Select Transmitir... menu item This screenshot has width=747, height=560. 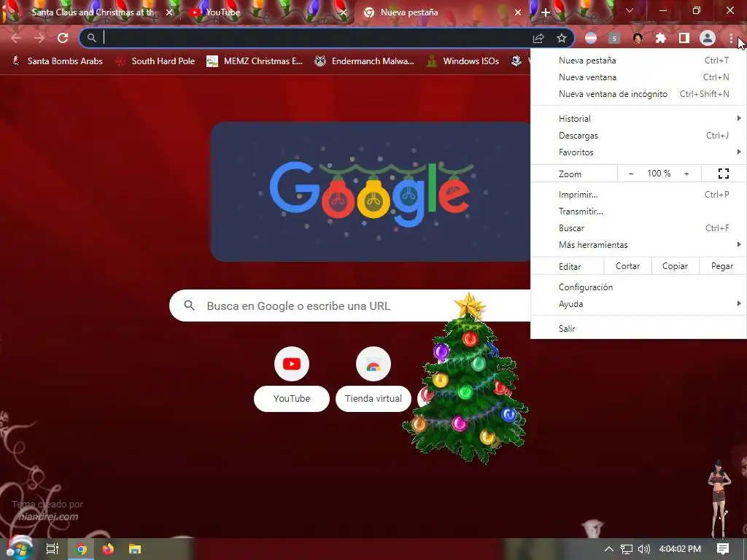pos(638,211)
